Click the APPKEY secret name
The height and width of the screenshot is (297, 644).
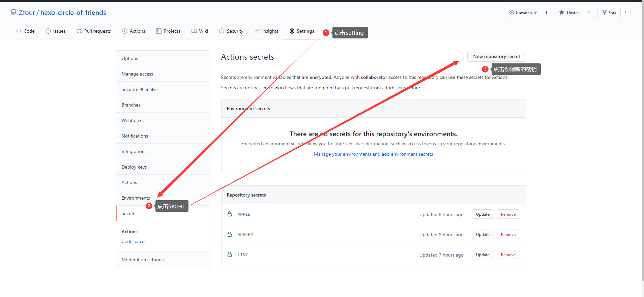pyautogui.click(x=245, y=234)
